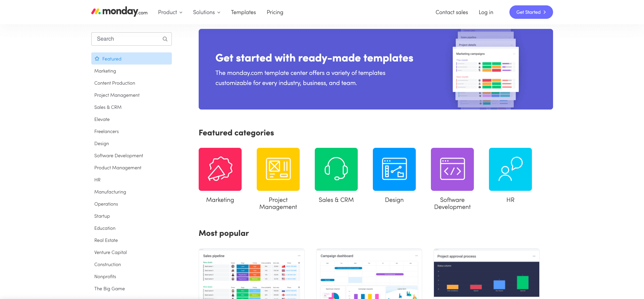Select The Big Game in the sidebar
The height and width of the screenshot is (299, 644).
click(x=109, y=289)
